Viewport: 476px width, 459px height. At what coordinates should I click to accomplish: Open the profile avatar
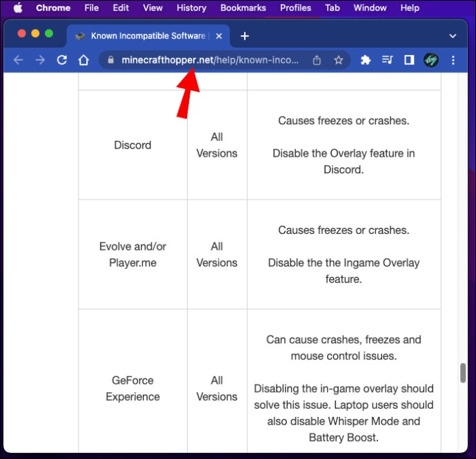coord(431,60)
